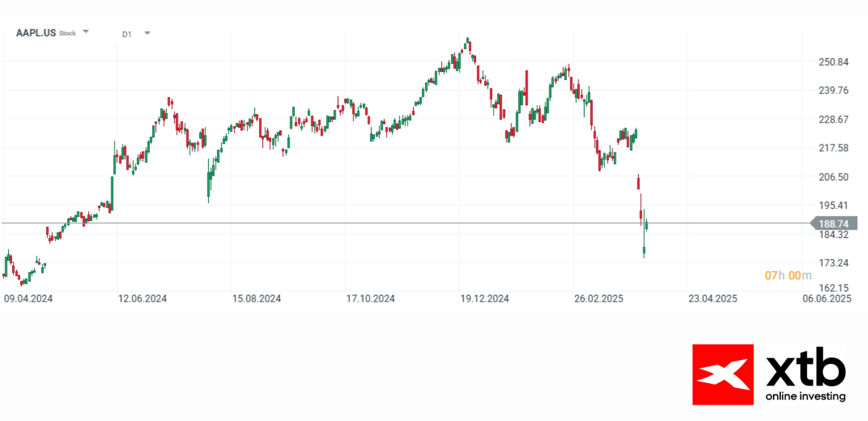
Task: Click the red xtb logo icon
Action: pyautogui.click(x=722, y=374)
